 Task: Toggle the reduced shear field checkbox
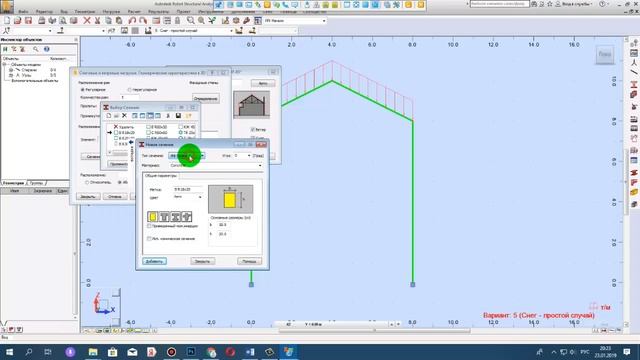pyautogui.click(x=149, y=226)
